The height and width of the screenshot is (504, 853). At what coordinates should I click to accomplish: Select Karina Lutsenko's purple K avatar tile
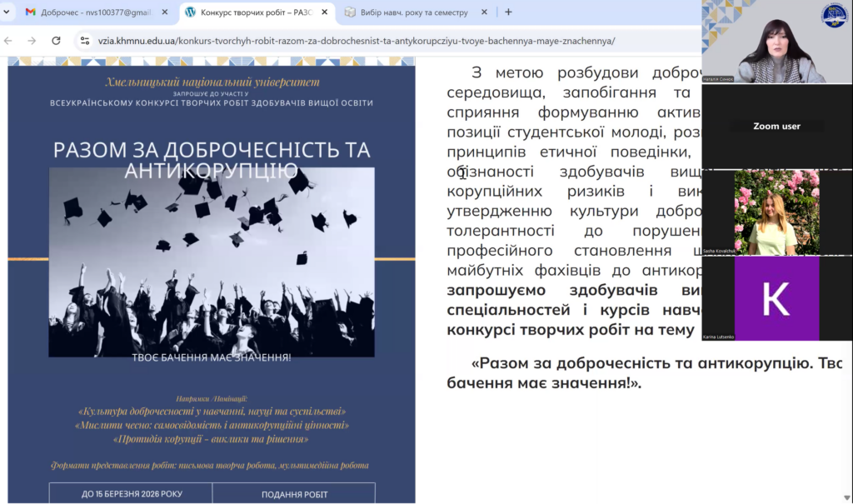776,298
